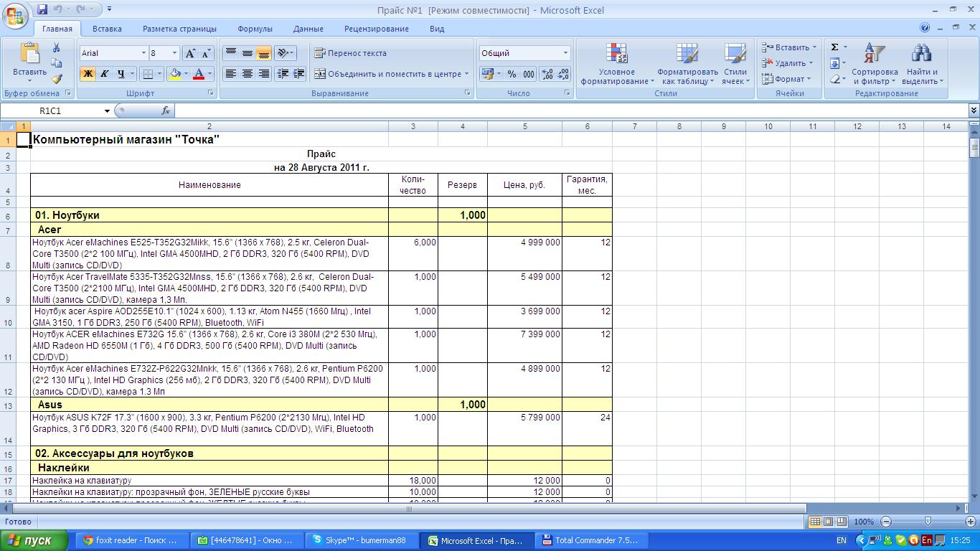
Task: Center cell text horizontally
Action: [x=247, y=73]
